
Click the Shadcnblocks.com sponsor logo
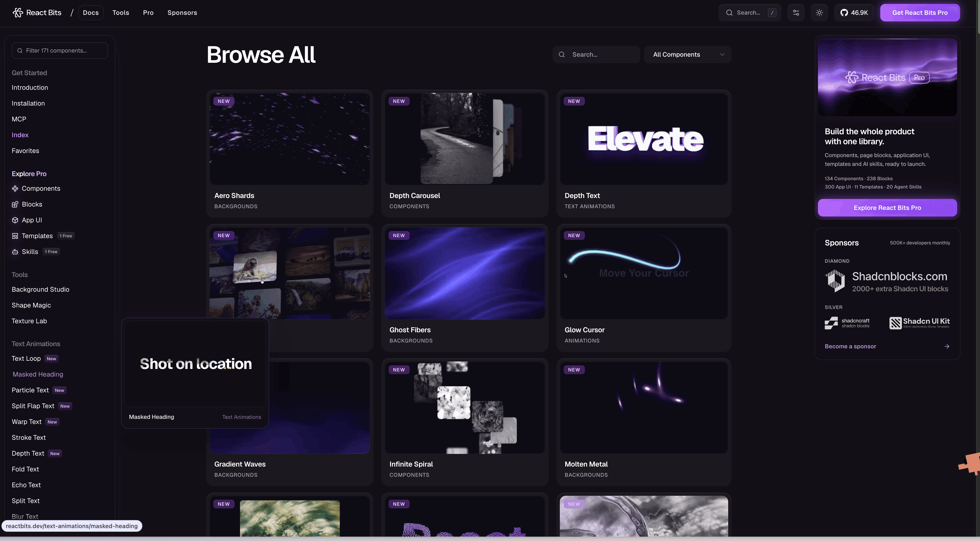[886, 281]
